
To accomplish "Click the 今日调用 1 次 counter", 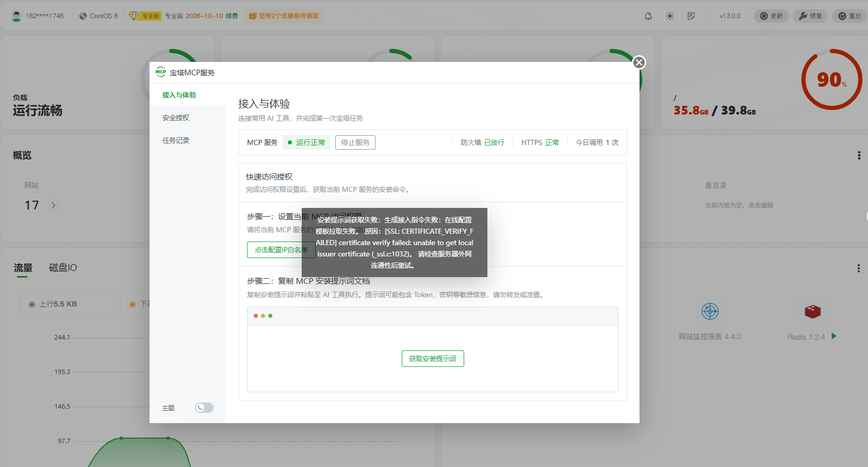I will [x=597, y=142].
